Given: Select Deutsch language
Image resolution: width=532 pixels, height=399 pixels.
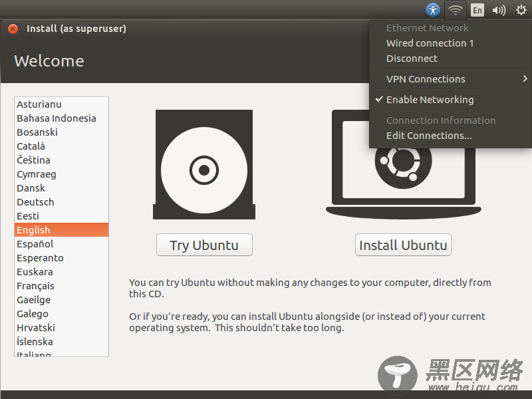Looking at the screenshot, I should point(61,202).
